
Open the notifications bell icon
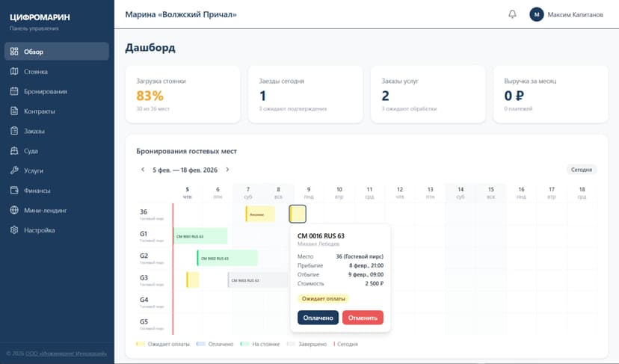512,14
